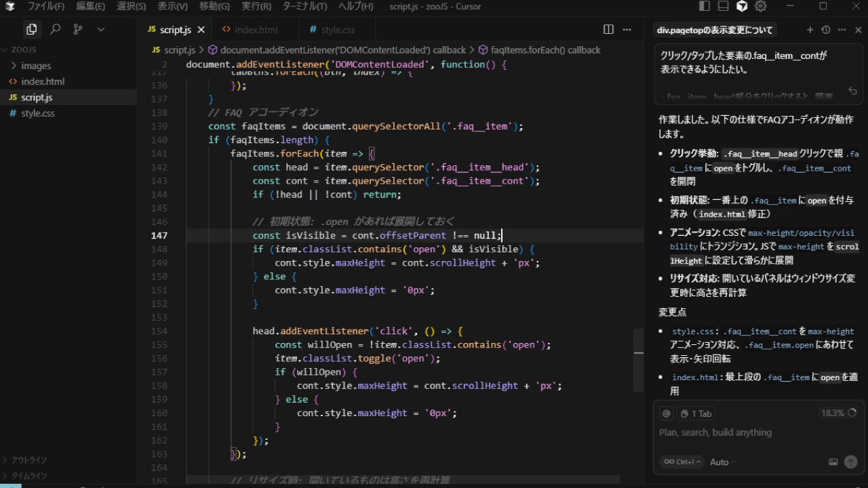Click the style.css reference under 変更点
The image size is (868, 488).
692,331
